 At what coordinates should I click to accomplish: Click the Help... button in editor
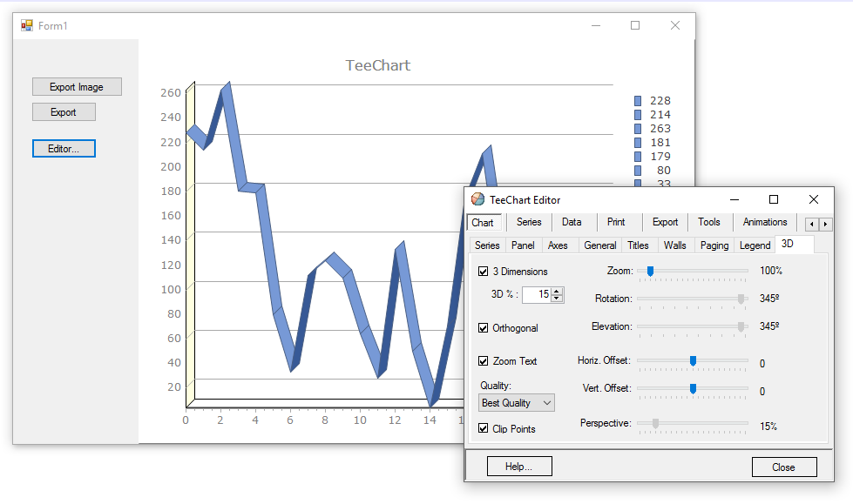point(519,467)
